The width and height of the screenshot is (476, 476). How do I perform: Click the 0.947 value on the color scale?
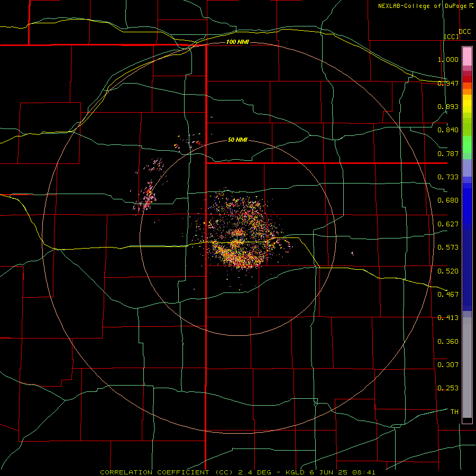click(x=448, y=83)
